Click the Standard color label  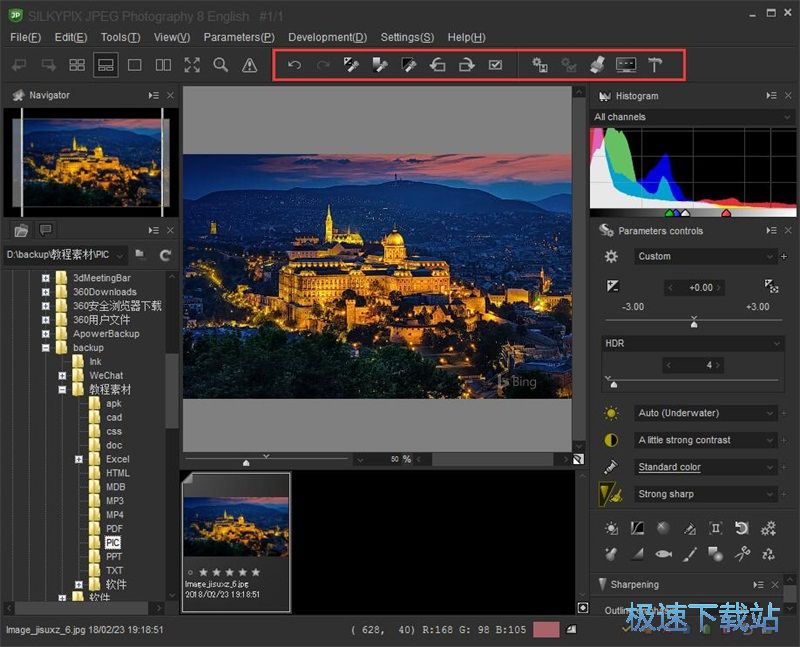point(669,467)
